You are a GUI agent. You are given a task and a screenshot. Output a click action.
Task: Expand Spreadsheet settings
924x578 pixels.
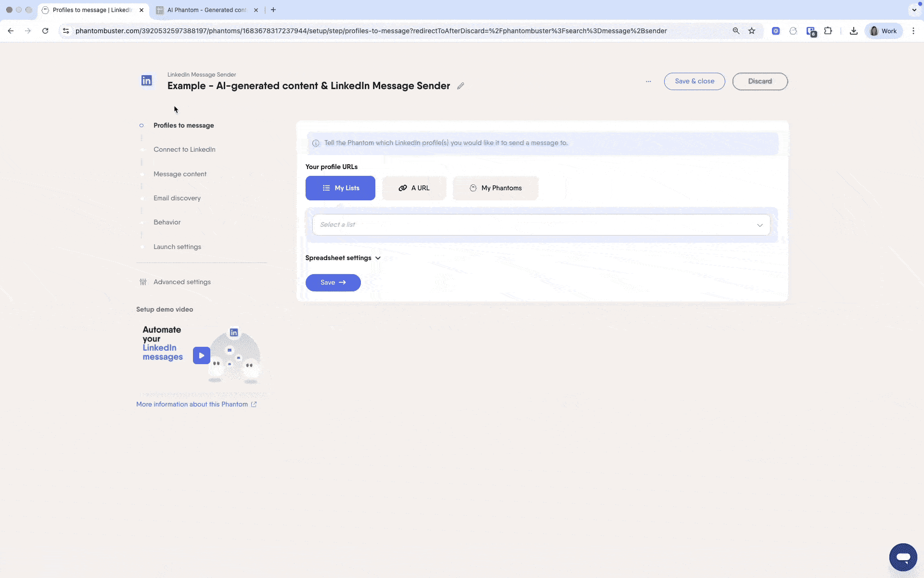point(343,258)
